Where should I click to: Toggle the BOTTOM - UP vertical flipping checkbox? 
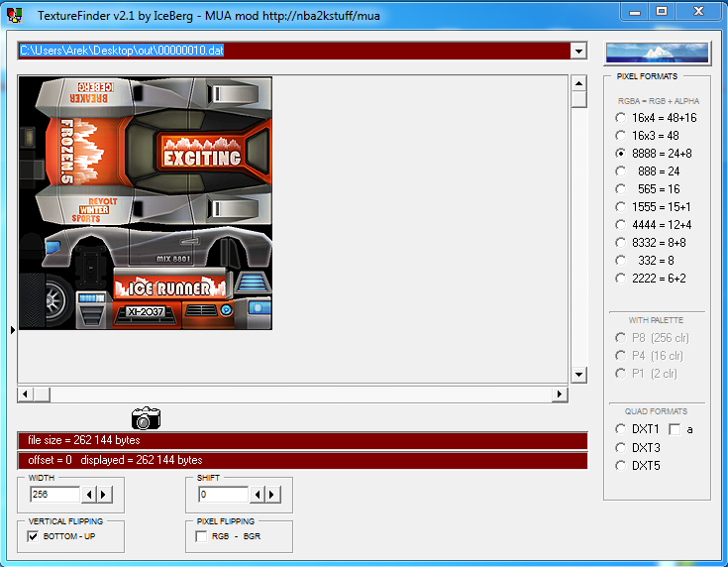coord(34,536)
